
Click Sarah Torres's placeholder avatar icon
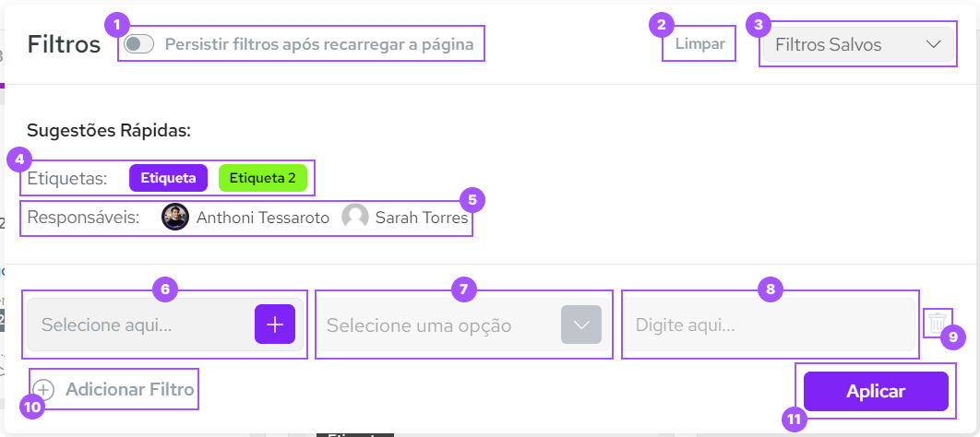355,218
